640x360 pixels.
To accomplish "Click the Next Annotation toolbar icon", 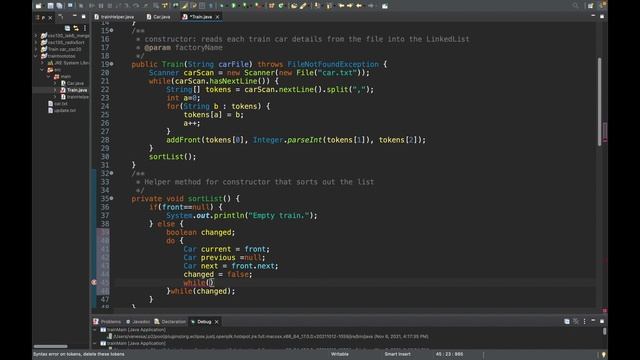I will [x=318, y=6].
